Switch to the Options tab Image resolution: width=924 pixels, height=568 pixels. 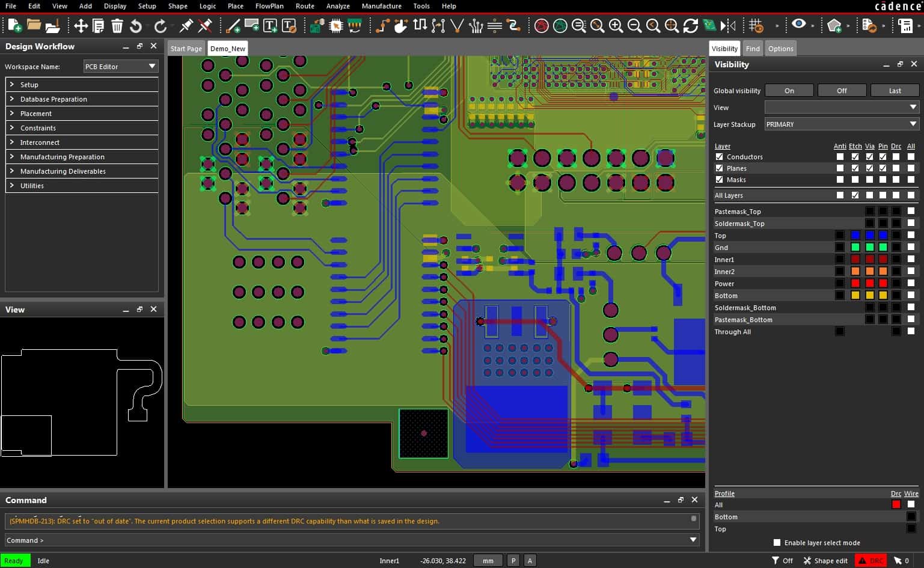point(780,49)
